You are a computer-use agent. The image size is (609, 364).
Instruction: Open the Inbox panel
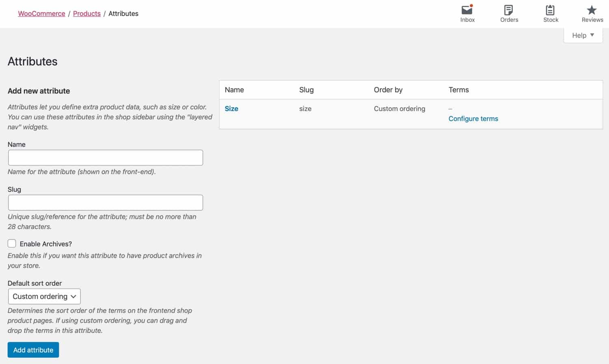pyautogui.click(x=467, y=13)
